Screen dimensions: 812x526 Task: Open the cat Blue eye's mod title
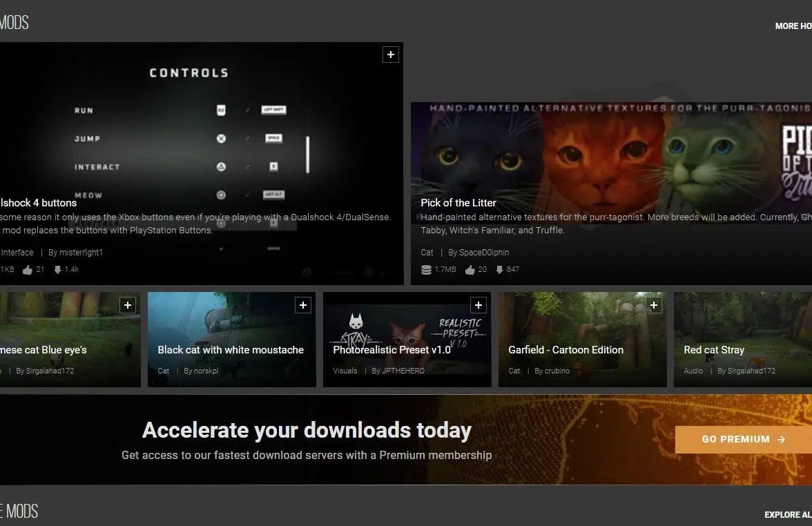[x=43, y=350]
